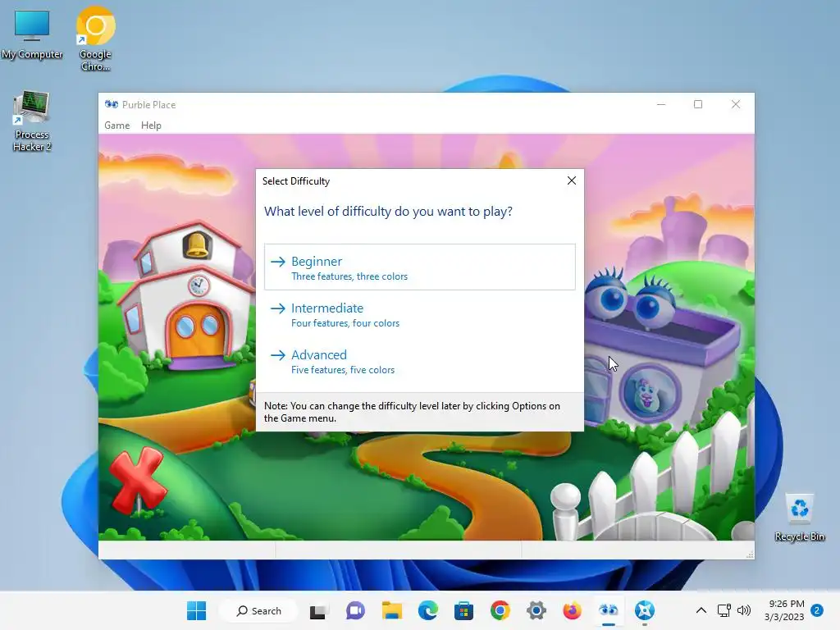Screen dimensions: 840x630
Task: Close the Select Difficulty dialog
Action: point(572,180)
